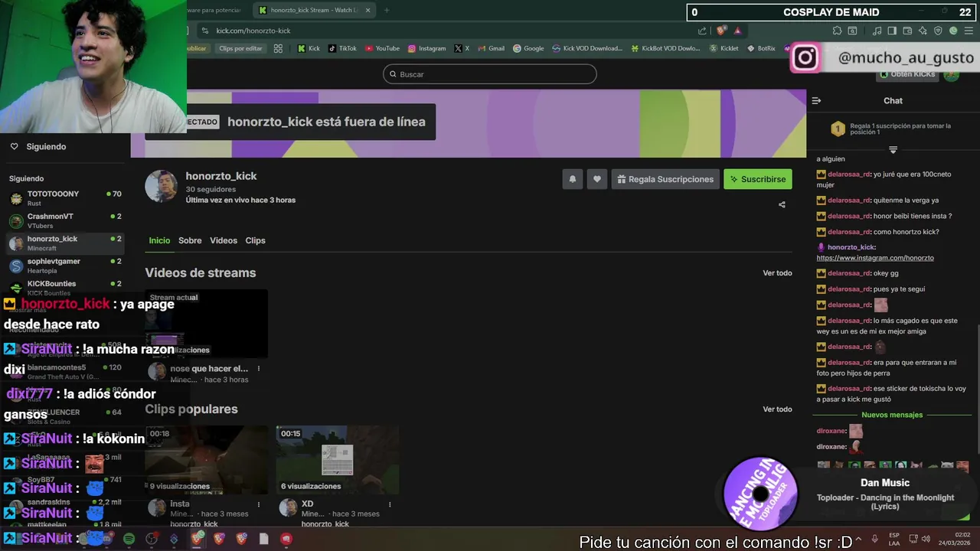Click the Suscribirse button
The height and width of the screenshot is (551, 980).
tap(758, 179)
